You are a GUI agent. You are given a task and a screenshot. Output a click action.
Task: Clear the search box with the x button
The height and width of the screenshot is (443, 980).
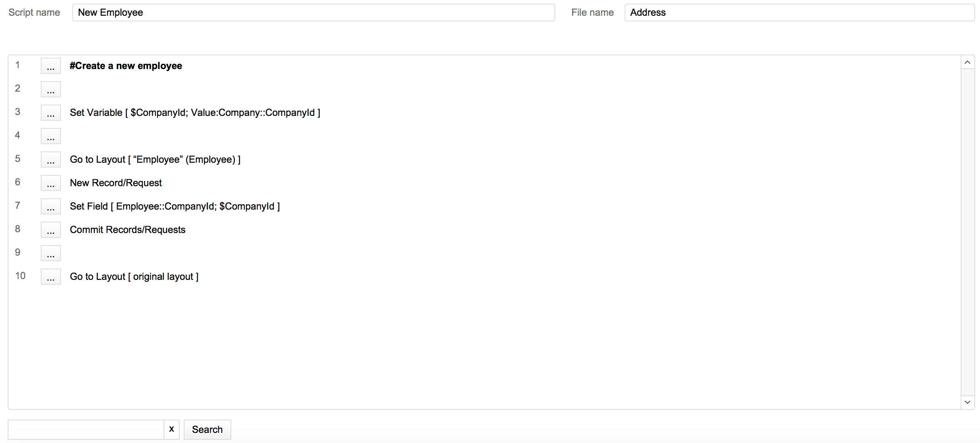172,429
